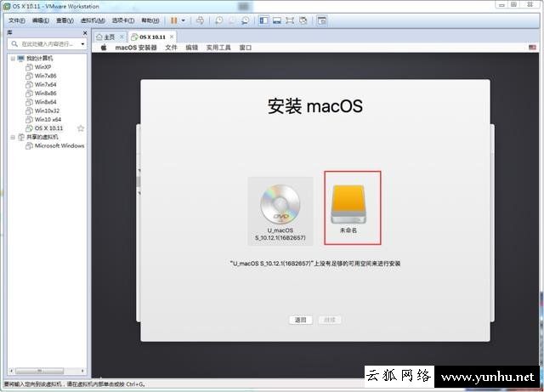Open the 选项卡 menu
Viewport: 544px width, 392px height.
coord(122,20)
